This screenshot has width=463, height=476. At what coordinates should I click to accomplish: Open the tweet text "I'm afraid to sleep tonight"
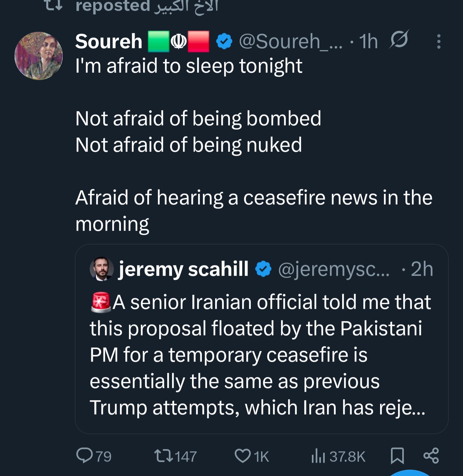click(x=189, y=66)
